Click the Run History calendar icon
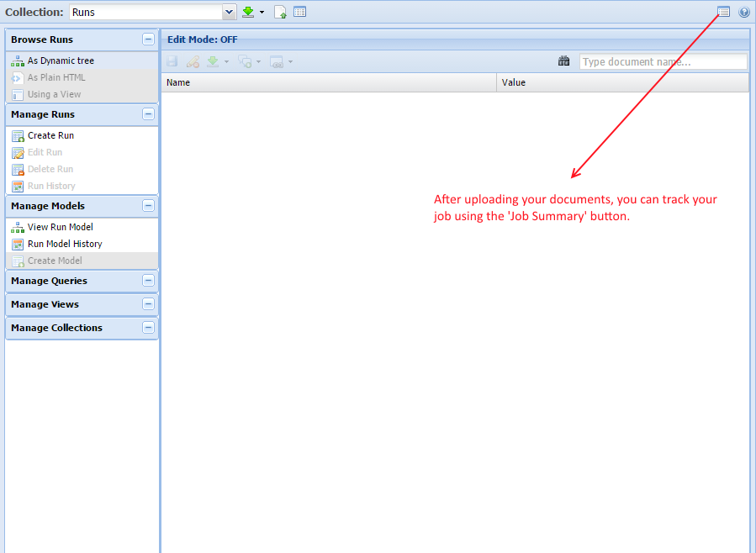Viewport: 756px width, 553px height. (x=18, y=187)
